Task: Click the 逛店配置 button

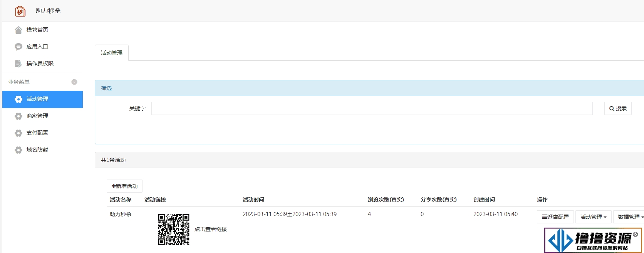Action: coord(555,217)
